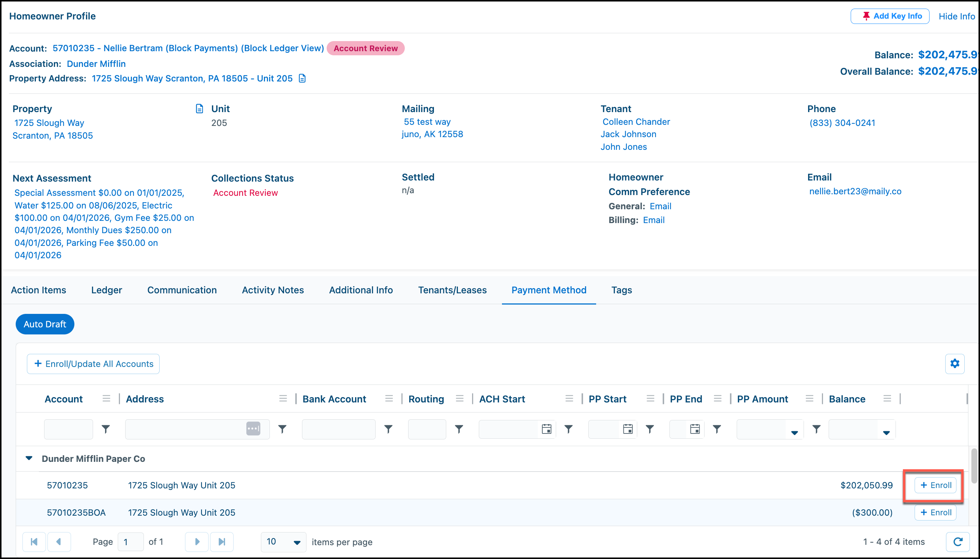Enroll account 57010235
980x559 pixels.
click(936, 485)
